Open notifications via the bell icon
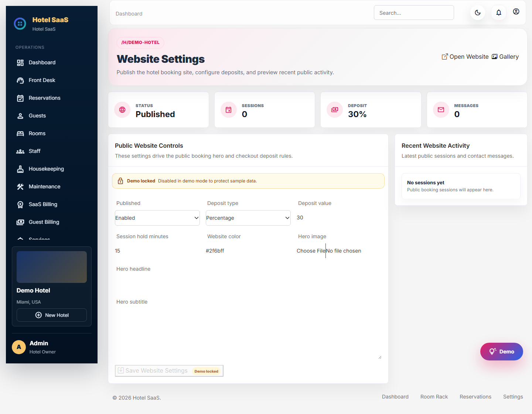The image size is (532, 414). pos(499,13)
